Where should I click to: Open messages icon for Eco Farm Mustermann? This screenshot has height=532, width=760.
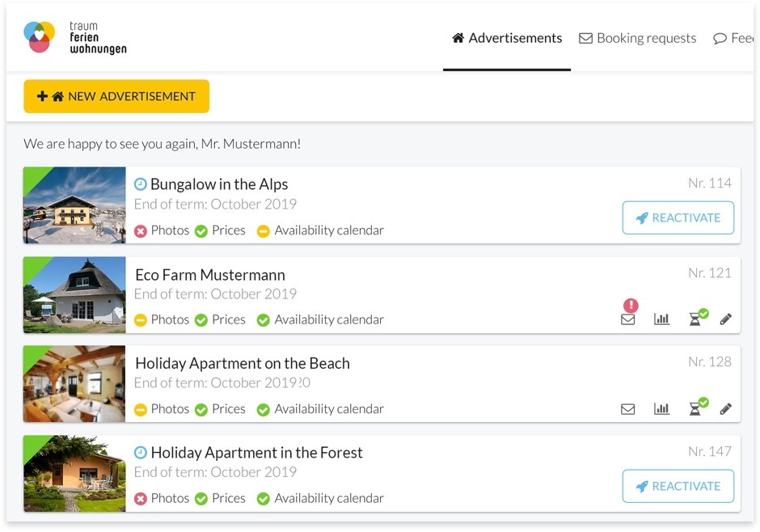point(627,319)
